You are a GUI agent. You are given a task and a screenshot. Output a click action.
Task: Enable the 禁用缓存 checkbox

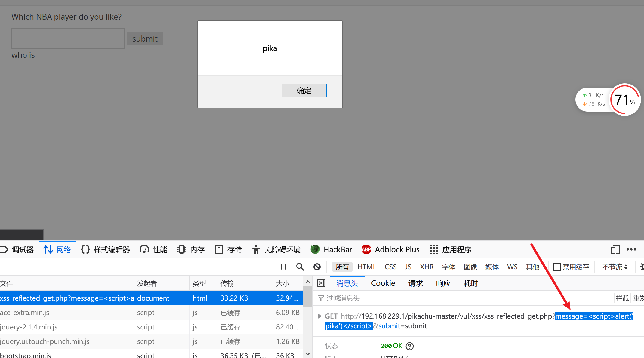tap(557, 267)
